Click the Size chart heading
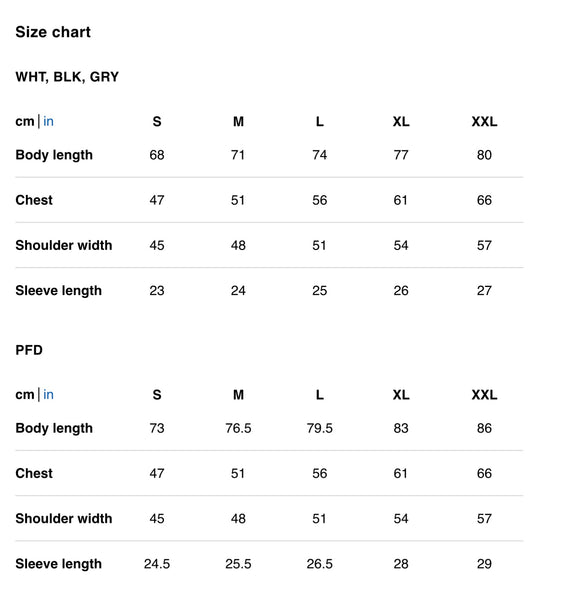 pos(53,32)
